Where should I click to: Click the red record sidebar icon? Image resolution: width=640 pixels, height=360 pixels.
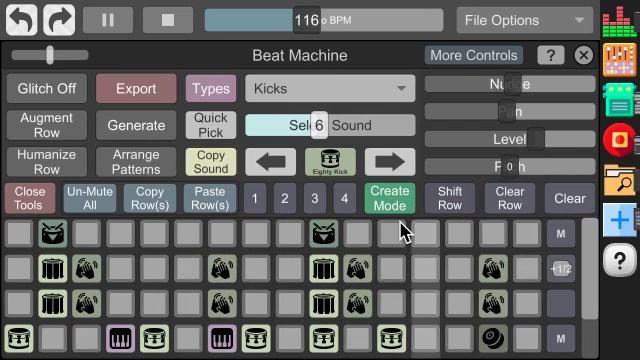[619, 140]
